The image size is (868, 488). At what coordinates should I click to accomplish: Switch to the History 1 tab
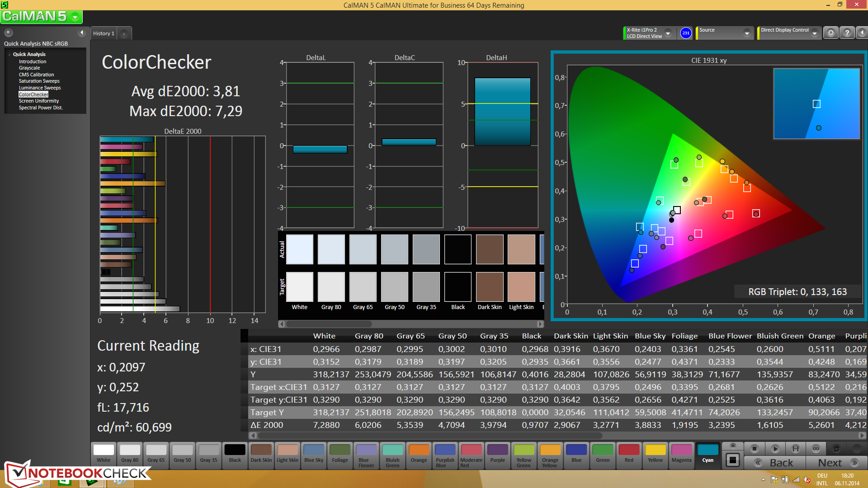tap(104, 33)
